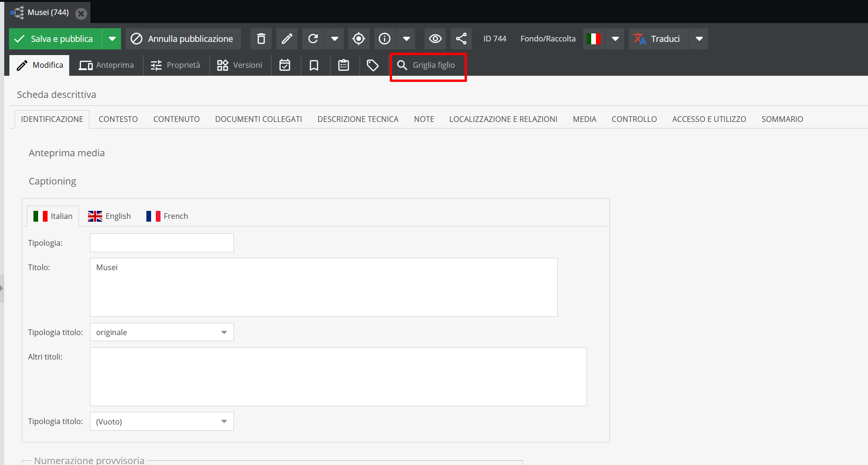Screen dimensions: 868x465
Task: Switch captioning to Italian tab
Action: click(x=53, y=216)
